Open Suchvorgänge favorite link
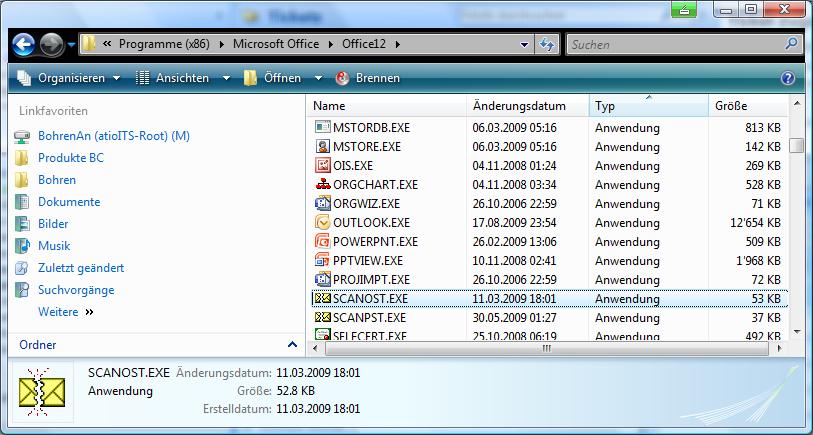The image size is (813, 435). point(76,290)
